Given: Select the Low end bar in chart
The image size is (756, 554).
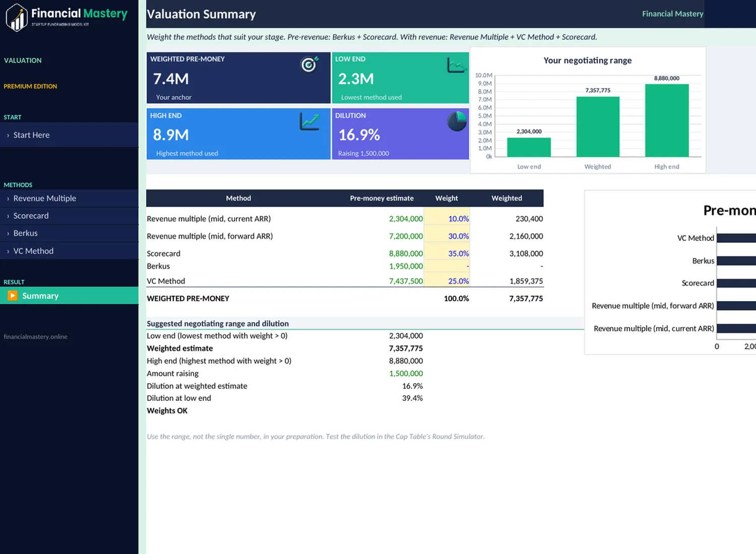Looking at the screenshot, I should click(529, 147).
